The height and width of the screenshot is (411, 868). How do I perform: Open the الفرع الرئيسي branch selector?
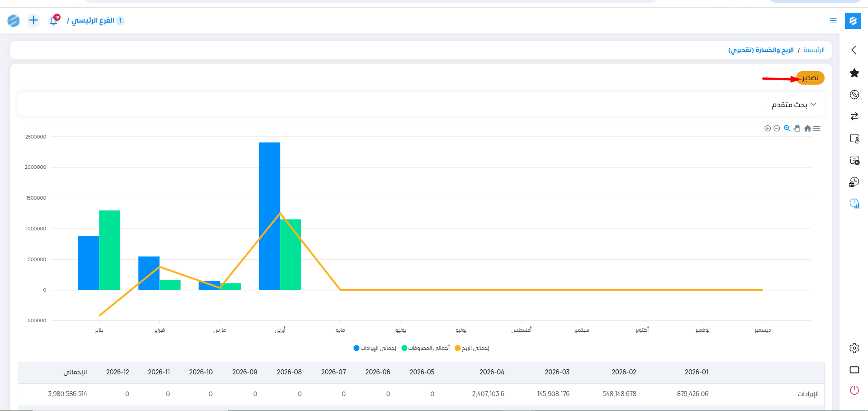click(x=93, y=20)
